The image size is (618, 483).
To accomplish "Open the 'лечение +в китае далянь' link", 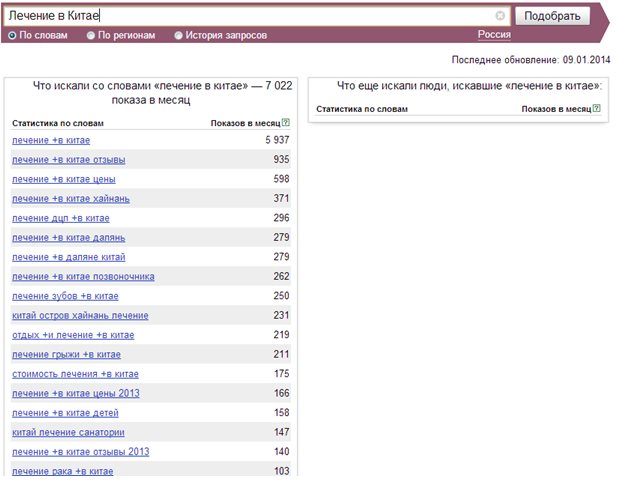I will 69,238.
